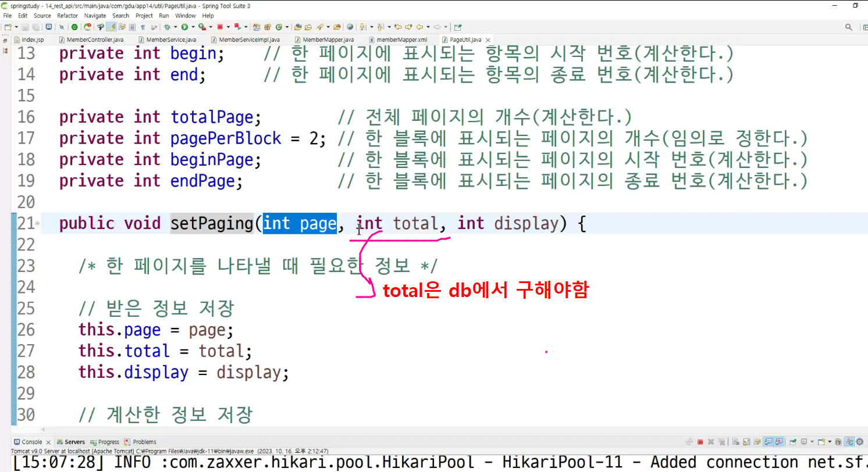Click the Search magnifier icon top right
868x472 pixels.
tap(849, 27)
